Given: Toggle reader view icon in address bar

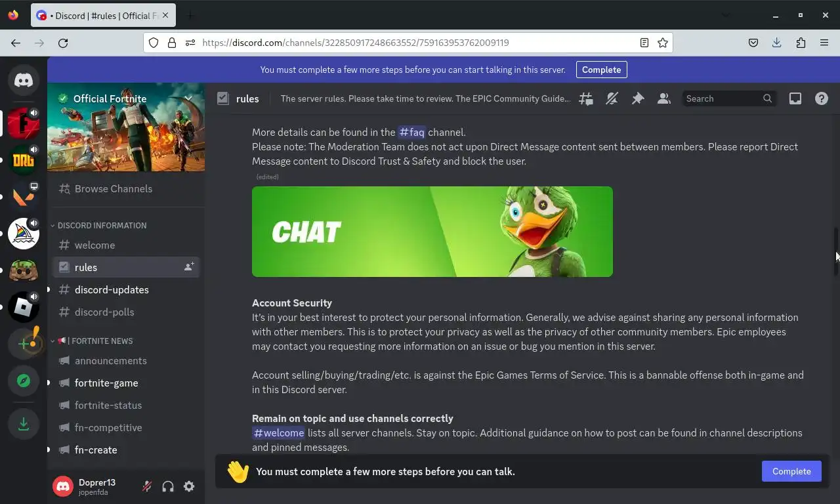Looking at the screenshot, I should pyautogui.click(x=644, y=43).
